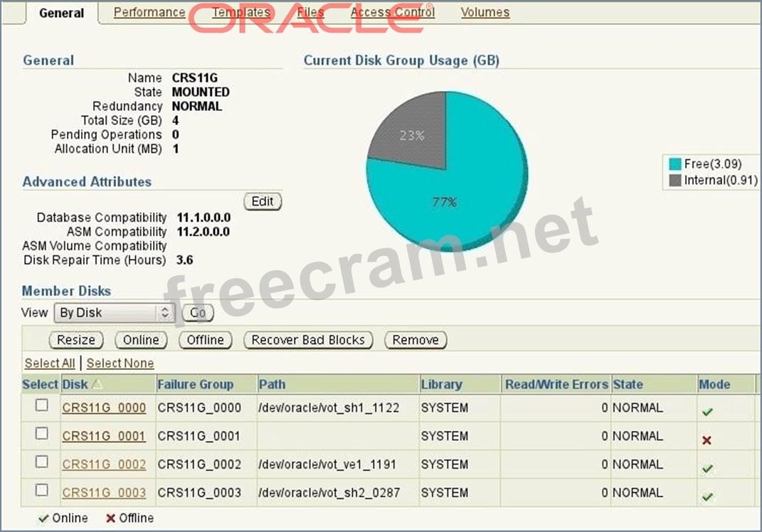Open the View 'By Disk' dropdown
762x532 pixels.
click(115, 312)
